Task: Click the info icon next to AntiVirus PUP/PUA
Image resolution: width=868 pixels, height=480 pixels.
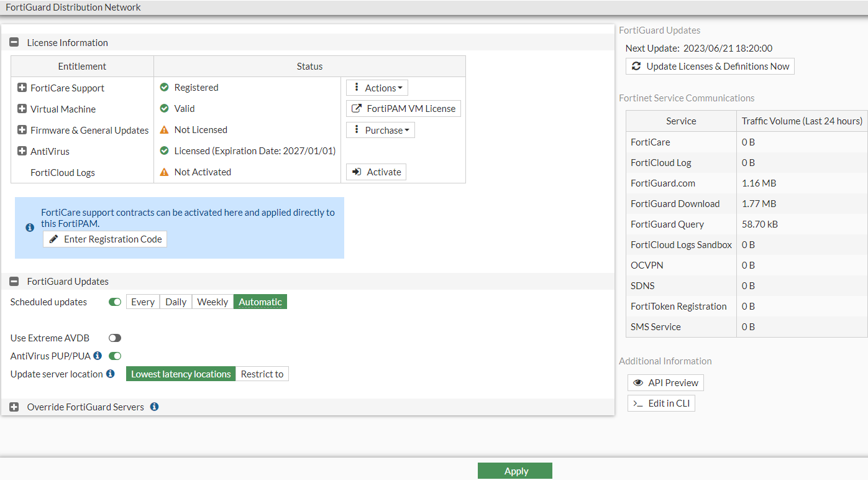Action: coord(98,356)
